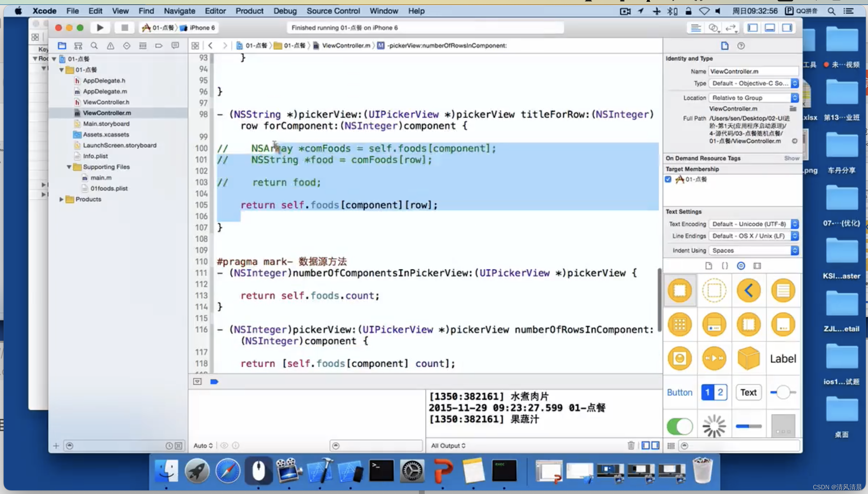The height and width of the screenshot is (494, 868).
Task: Click the Show button for On Demand Resource Tags
Action: coord(791,158)
